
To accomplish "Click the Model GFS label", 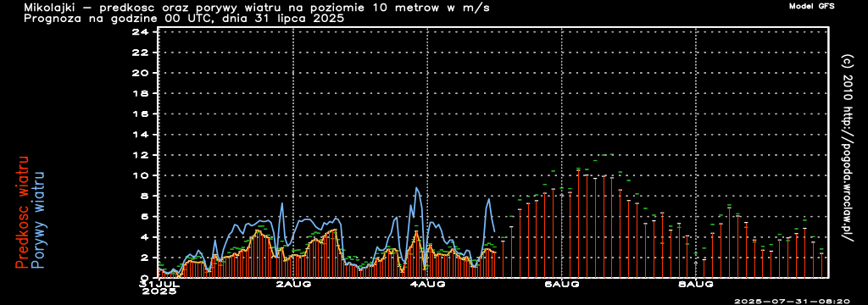I will coord(811,6).
